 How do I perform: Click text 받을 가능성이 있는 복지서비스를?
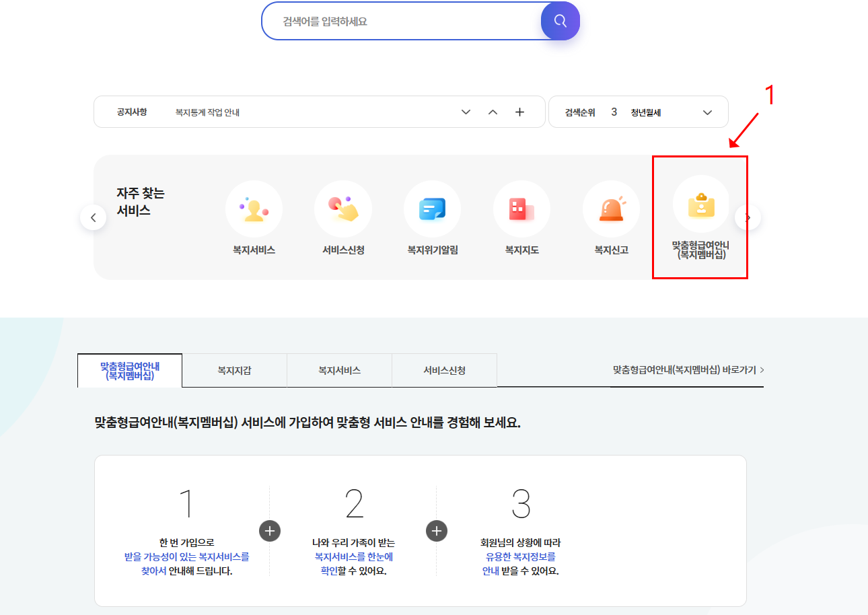pyautogui.click(x=186, y=557)
